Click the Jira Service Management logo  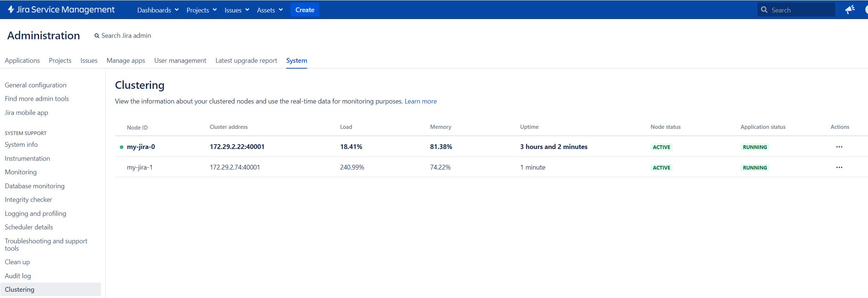61,10
